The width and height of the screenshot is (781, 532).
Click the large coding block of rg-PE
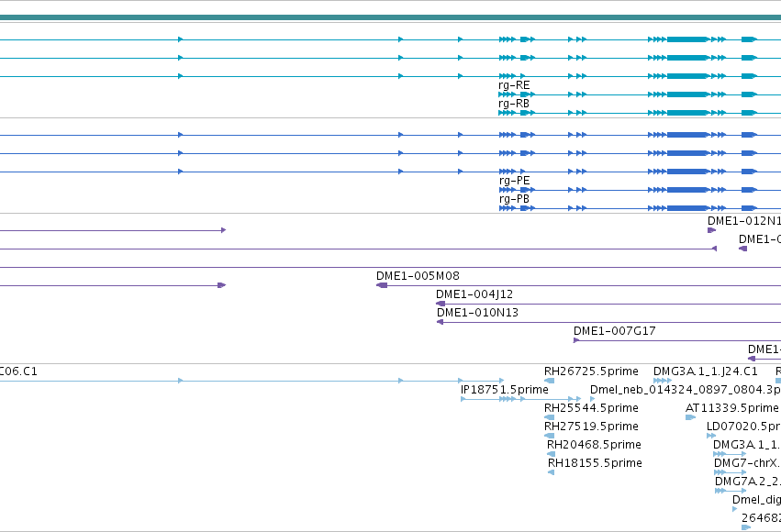coord(688,190)
